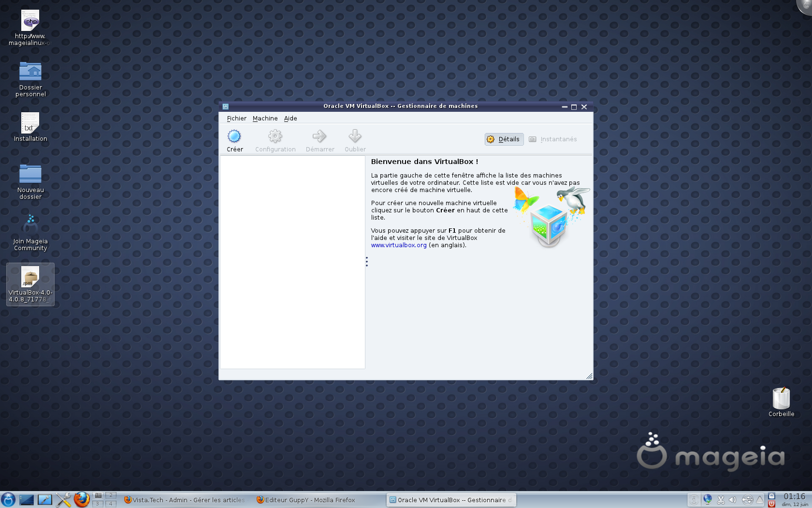The width and height of the screenshot is (812, 508).
Task: Select the php mageialinux desktop file
Action: (30, 28)
